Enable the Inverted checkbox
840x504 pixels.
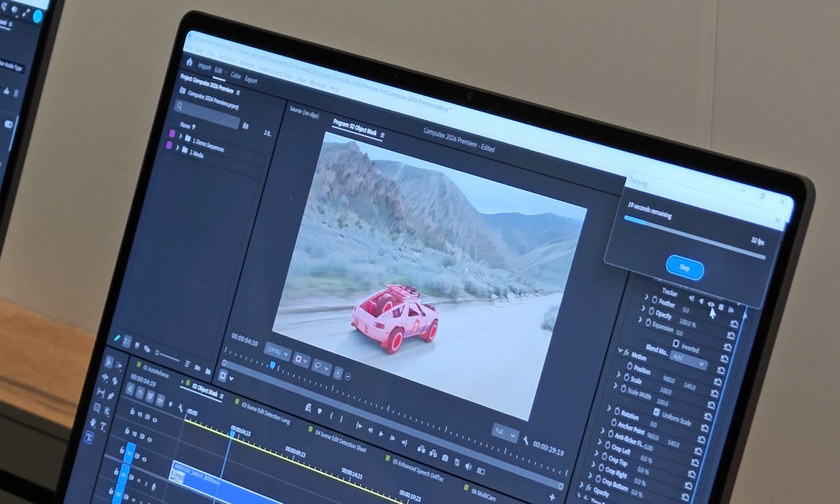675,343
